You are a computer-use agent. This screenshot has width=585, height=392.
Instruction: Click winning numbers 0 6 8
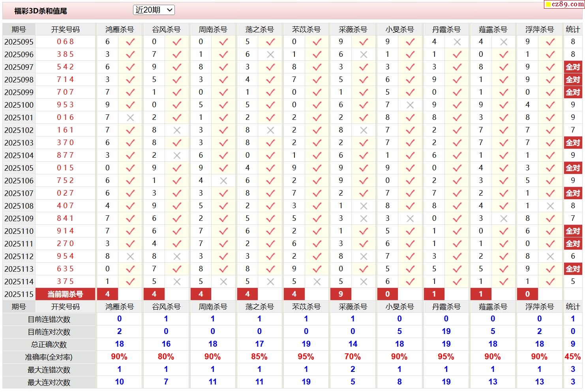65,42
